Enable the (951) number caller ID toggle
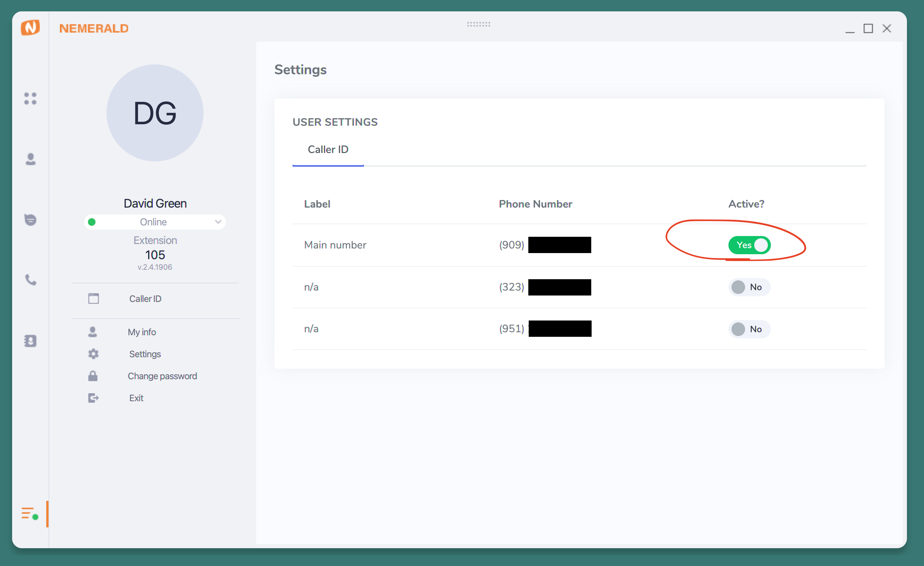Image resolution: width=924 pixels, height=566 pixels. 749,329
